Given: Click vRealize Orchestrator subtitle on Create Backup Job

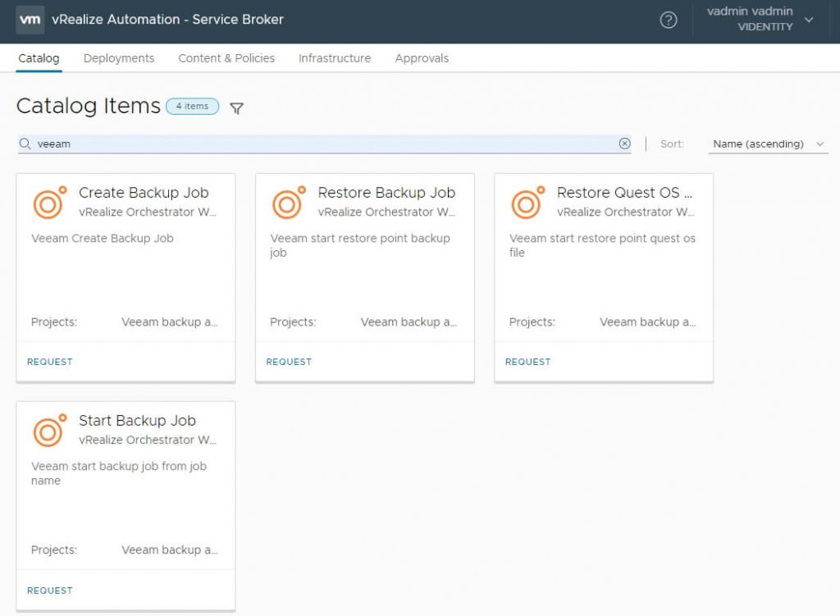Looking at the screenshot, I should click(148, 212).
